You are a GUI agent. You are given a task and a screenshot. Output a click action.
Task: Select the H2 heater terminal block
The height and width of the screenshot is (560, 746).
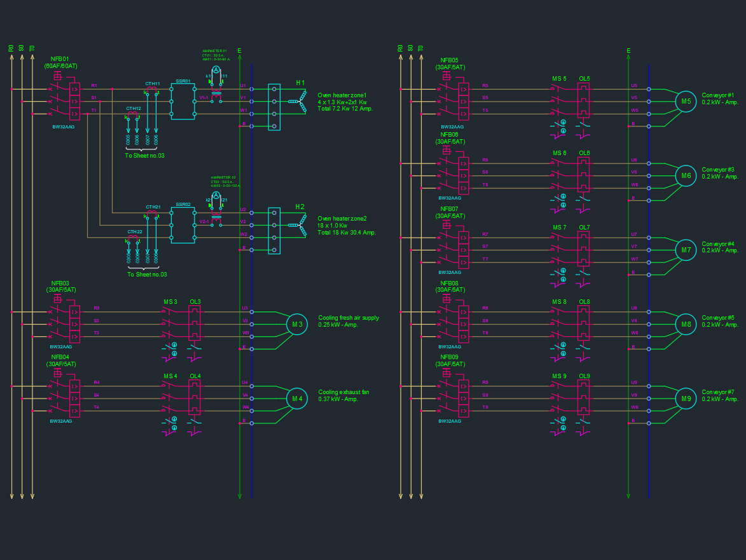click(x=274, y=231)
